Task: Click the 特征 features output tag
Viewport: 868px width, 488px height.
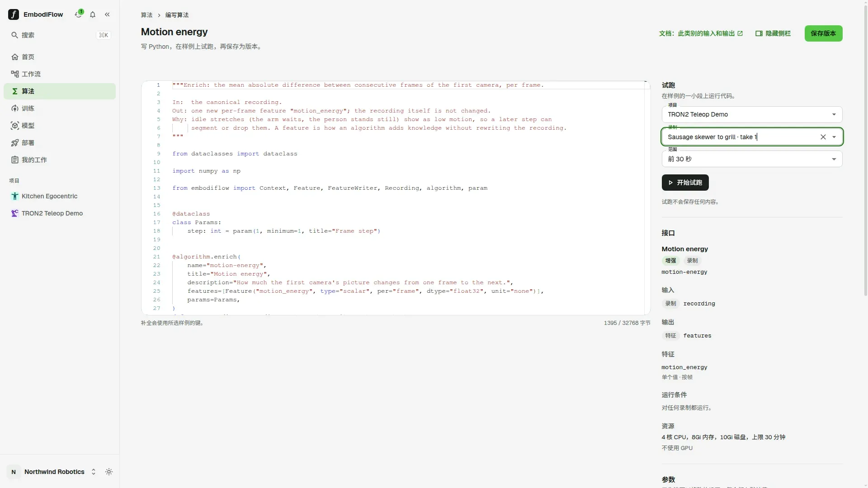Action: (670, 336)
